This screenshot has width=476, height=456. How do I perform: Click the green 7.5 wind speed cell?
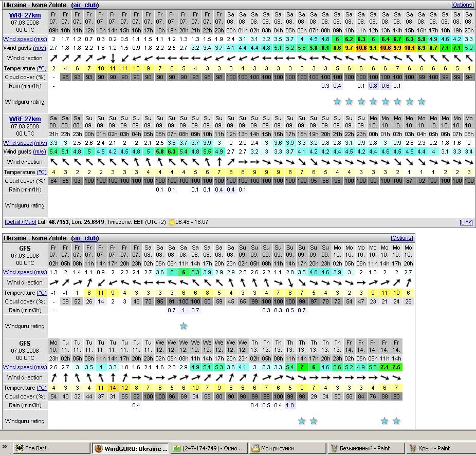coord(396,367)
